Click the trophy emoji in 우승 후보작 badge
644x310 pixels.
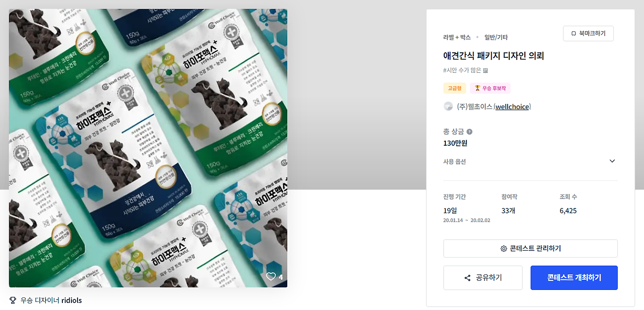coord(477,88)
